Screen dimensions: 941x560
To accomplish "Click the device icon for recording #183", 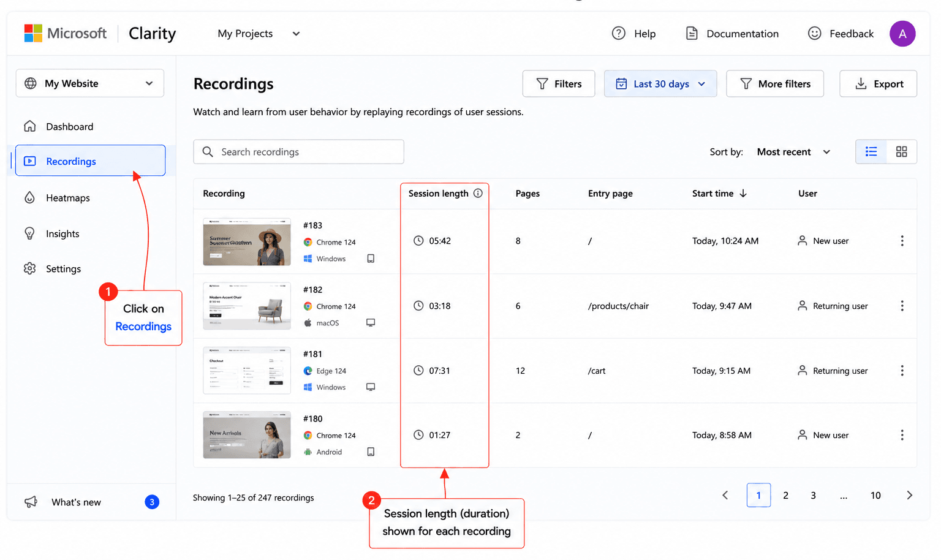I will tap(371, 259).
